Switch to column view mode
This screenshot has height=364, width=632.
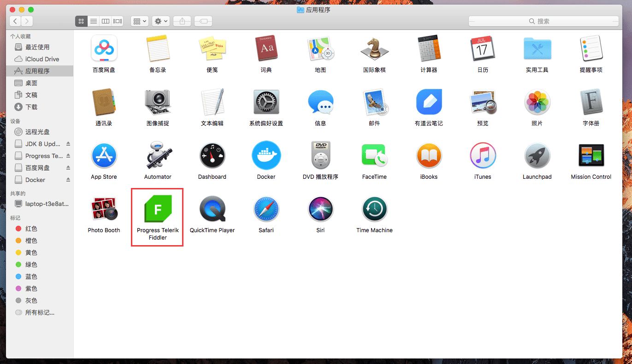point(106,21)
